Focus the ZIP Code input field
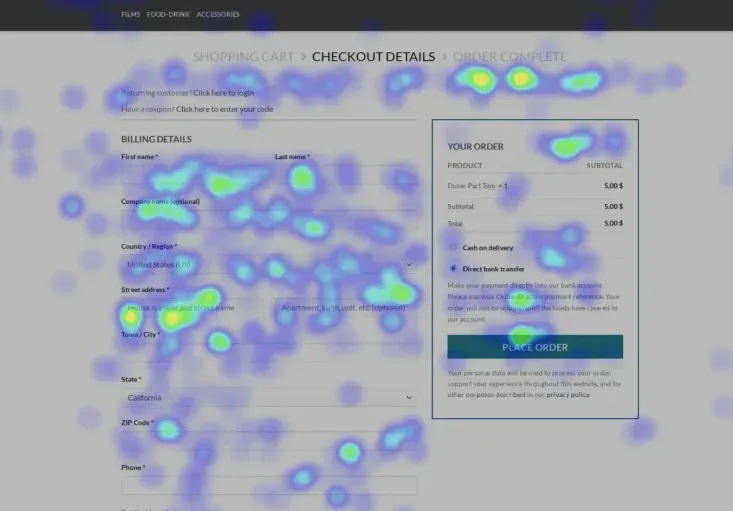Viewport: 733px width, 511px height. click(269, 440)
